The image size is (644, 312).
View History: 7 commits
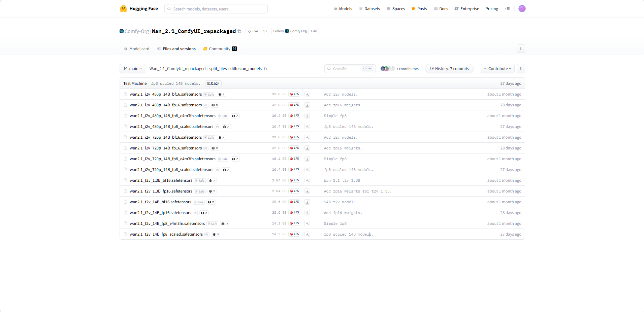click(449, 69)
